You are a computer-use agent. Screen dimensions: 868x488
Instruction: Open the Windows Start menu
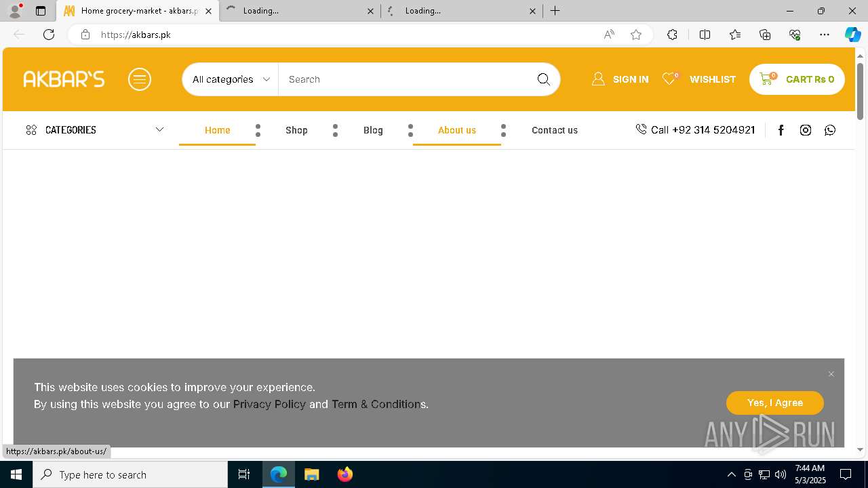click(16, 474)
